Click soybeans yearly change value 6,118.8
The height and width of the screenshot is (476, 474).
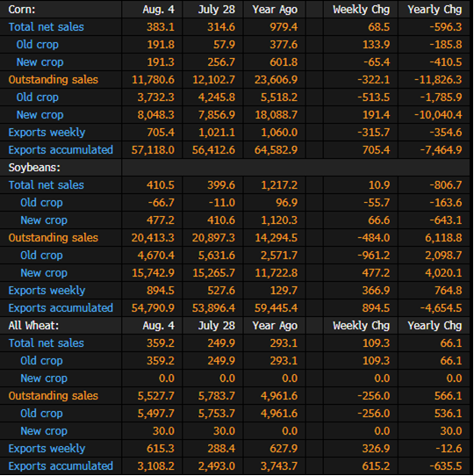coord(443,238)
